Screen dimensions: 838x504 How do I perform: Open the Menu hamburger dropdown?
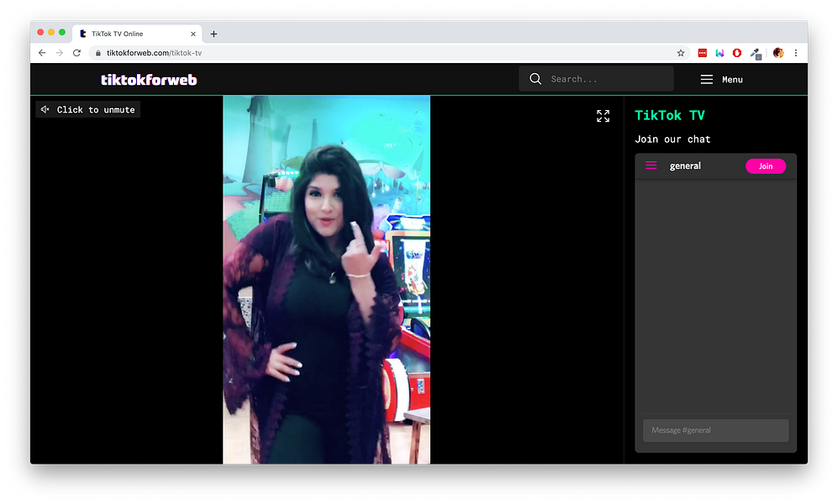click(721, 79)
